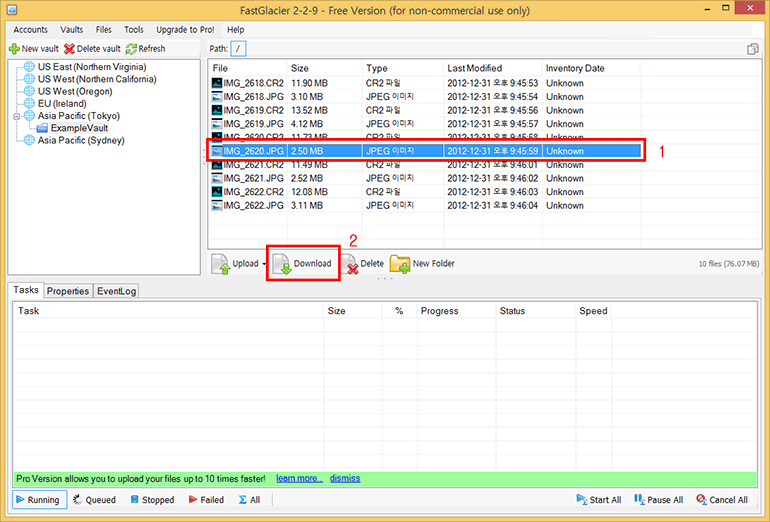Dismiss the Pro Version banner
The width and height of the screenshot is (770, 522).
click(345, 478)
